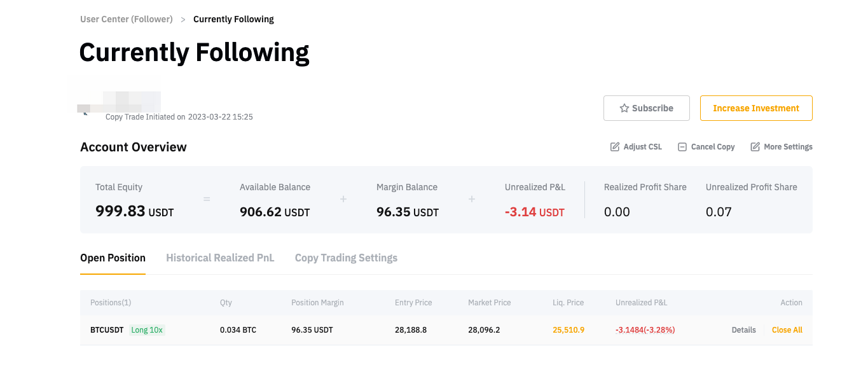Viewport: 868px width, 381px height.
Task: View Details of BTCUSDT position
Action: tap(744, 330)
